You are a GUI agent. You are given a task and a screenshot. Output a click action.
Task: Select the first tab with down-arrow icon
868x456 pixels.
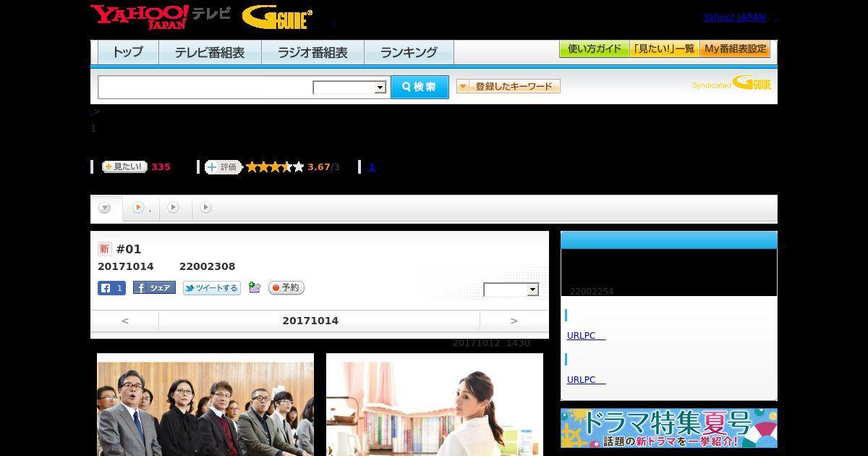(x=106, y=208)
